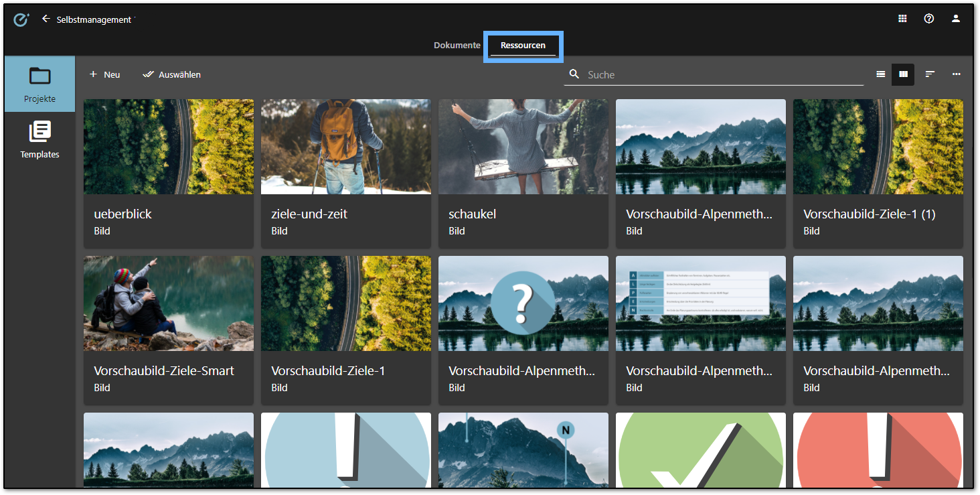
Task: Open the schaukel swing thumbnail
Action: click(523, 147)
